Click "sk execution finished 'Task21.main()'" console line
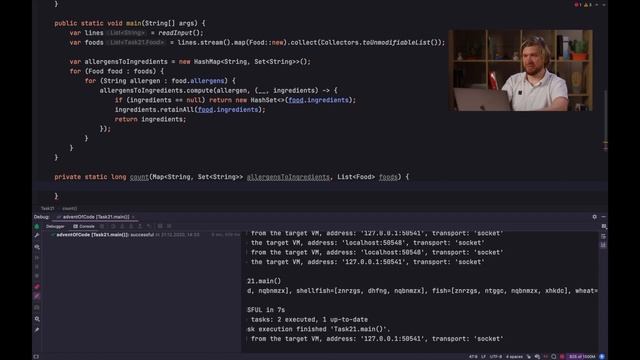 point(319,329)
